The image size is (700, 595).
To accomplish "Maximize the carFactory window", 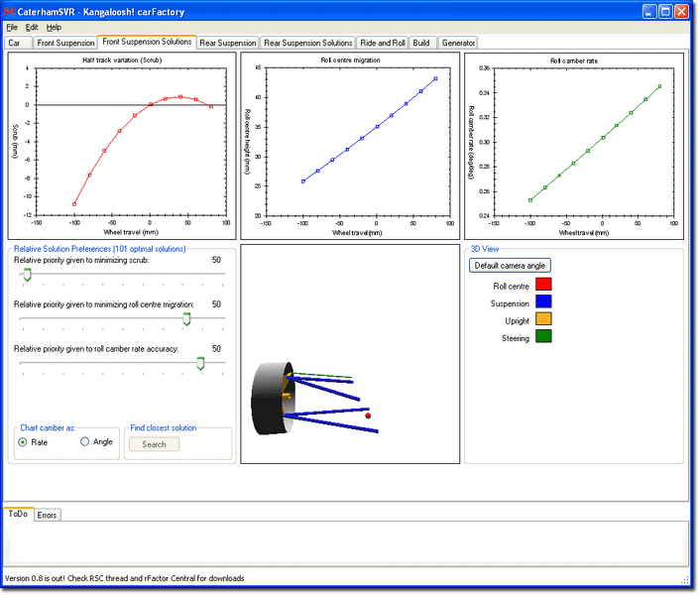I will 665,12.
